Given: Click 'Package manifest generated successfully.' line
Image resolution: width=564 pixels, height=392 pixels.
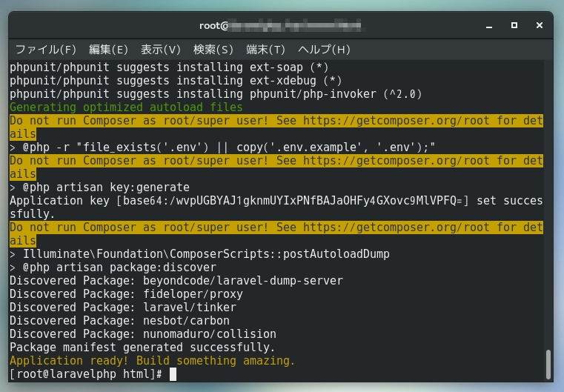Looking at the screenshot, I should (x=142, y=347).
